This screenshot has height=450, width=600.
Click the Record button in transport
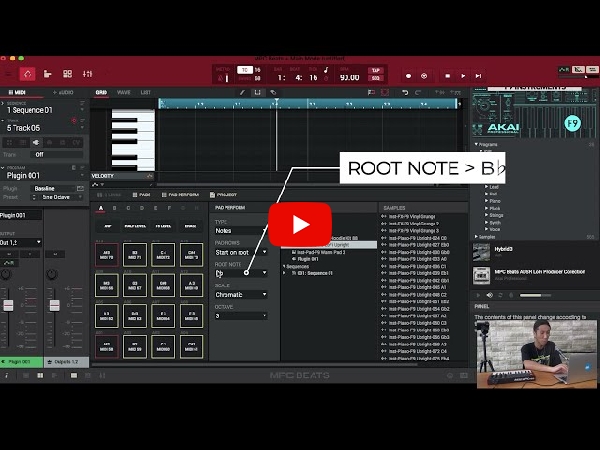408,76
